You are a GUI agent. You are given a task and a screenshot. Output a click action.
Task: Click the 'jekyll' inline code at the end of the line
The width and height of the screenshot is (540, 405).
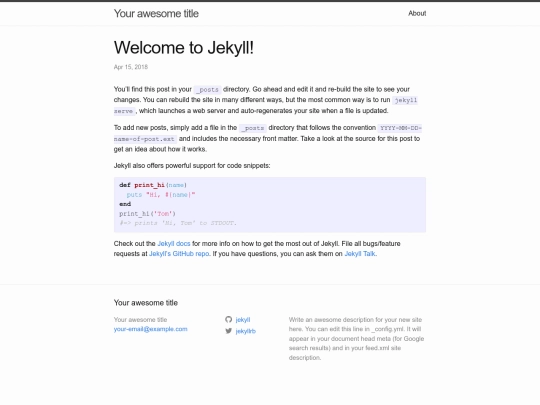[405, 100]
